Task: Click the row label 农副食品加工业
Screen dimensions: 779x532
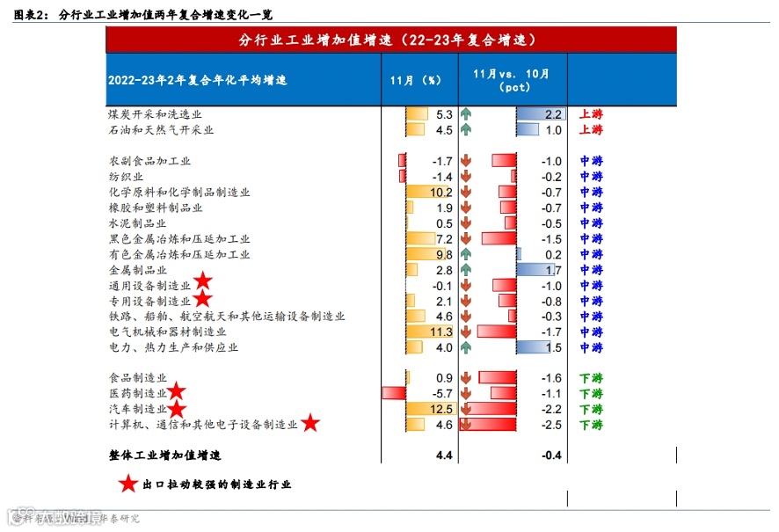Action: (x=149, y=161)
